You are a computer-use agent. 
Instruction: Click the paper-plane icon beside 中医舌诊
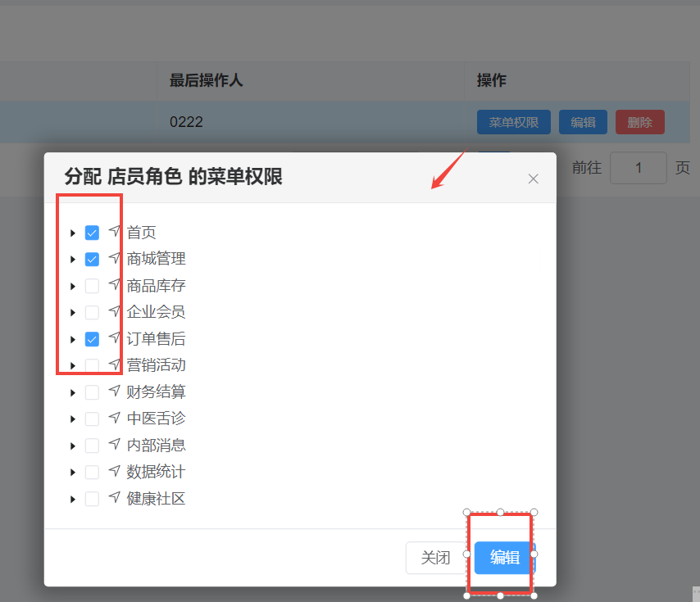click(115, 418)
